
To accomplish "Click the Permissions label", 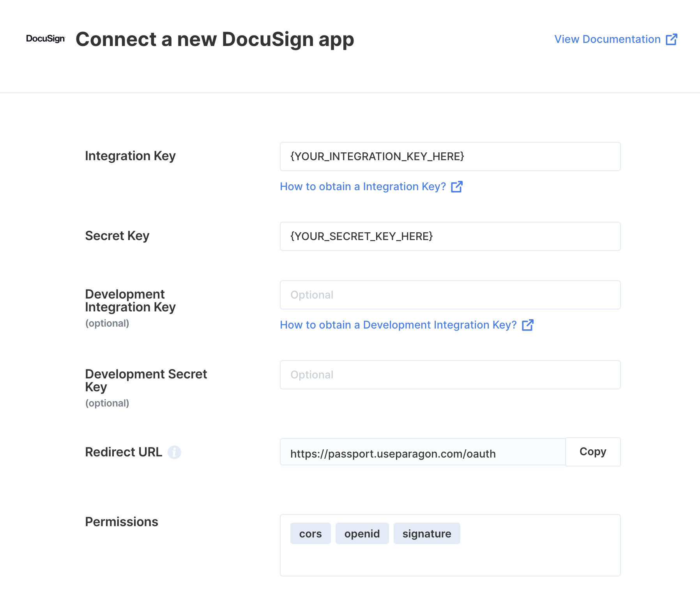I will 122,522.
